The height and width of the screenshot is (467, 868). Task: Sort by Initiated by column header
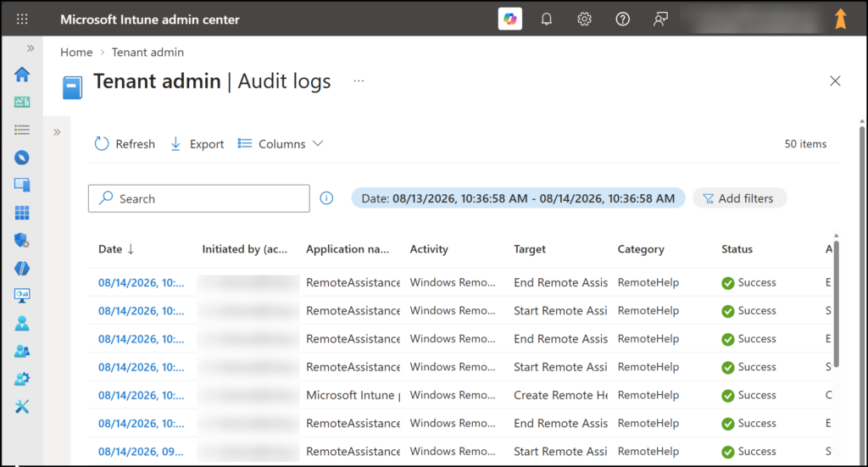tap(245, 249)
